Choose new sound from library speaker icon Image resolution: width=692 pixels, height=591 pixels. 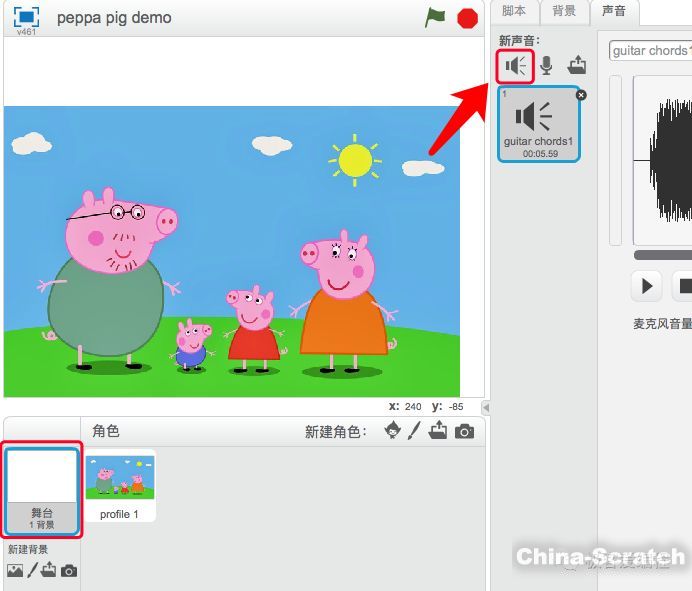pyautogui.click(x=516, y=66)
